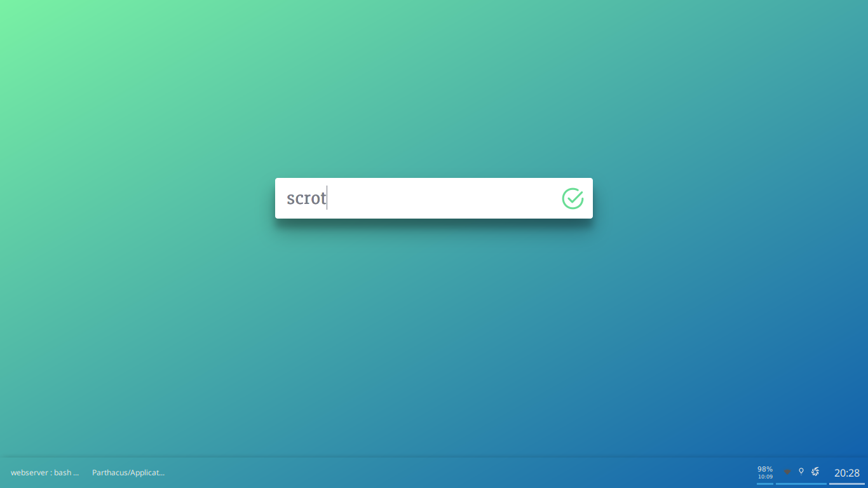Show battery status at 98%
Viewport: 868px width, 488px height.
[x=765, y=469]
